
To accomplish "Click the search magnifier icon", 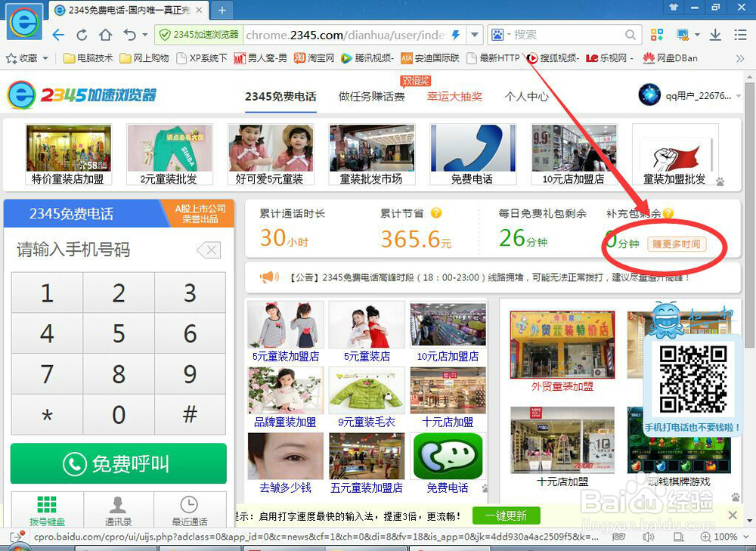I will [630, 35].
